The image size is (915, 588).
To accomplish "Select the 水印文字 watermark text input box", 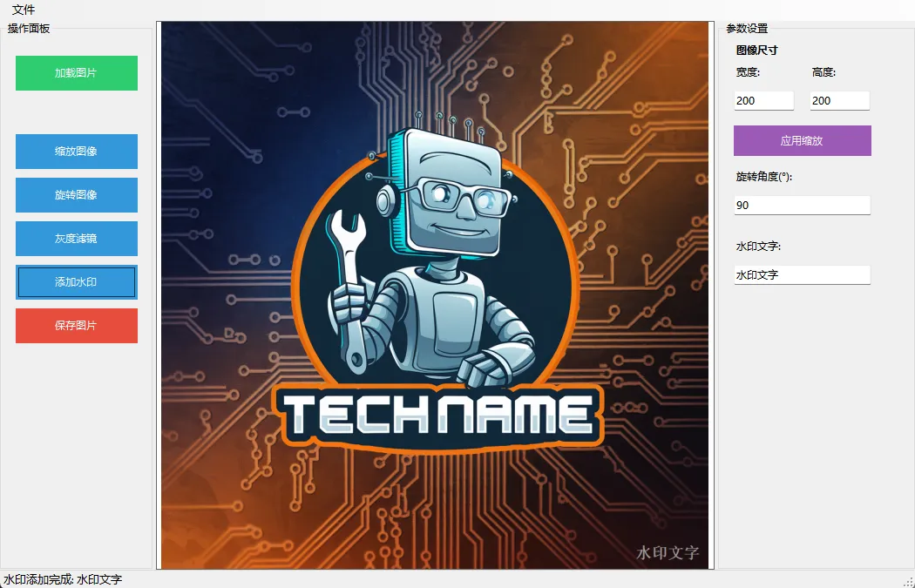I will tap(802, 275).
